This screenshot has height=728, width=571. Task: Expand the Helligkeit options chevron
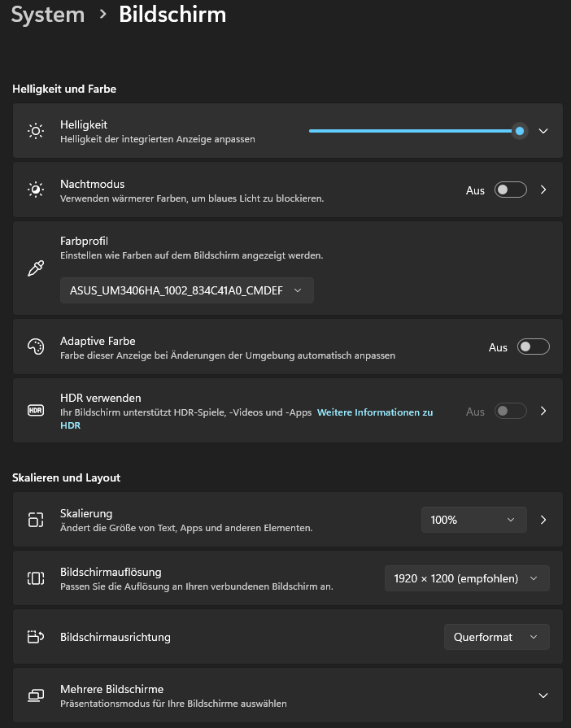point(544,131)
